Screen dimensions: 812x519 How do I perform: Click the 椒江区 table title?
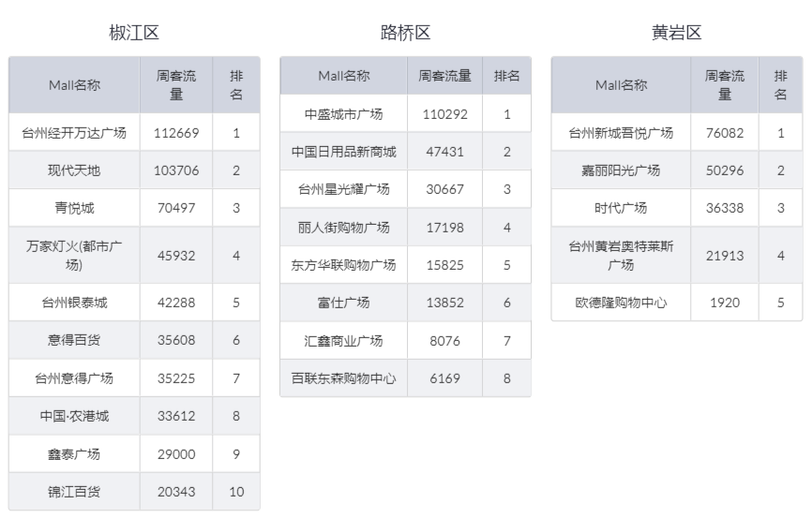pos(134,33)
